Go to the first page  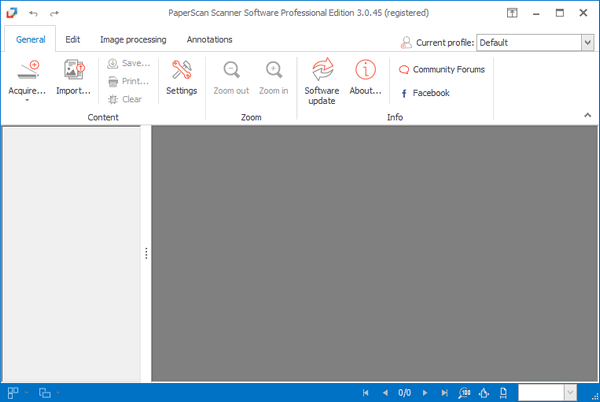(x=365, y=392)
